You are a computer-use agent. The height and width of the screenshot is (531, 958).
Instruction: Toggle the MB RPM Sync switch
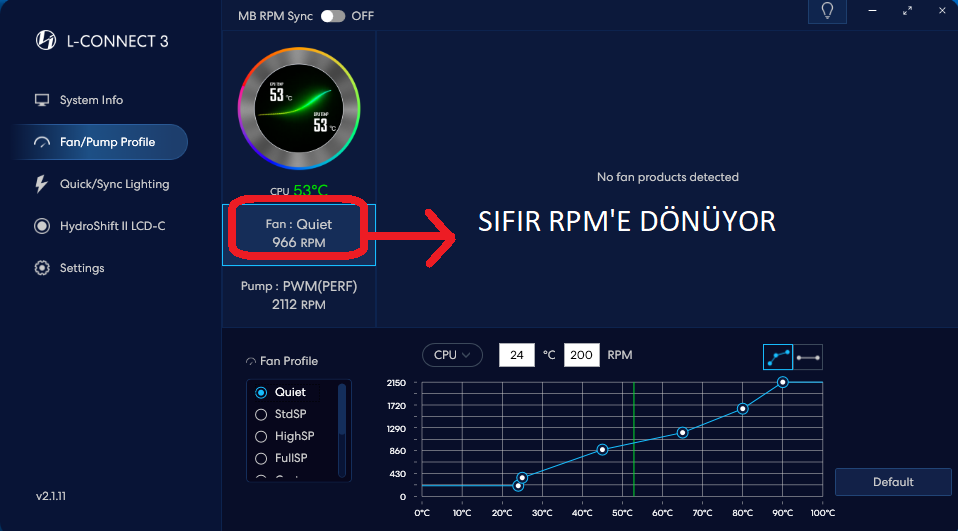click(x=333, y=16)
